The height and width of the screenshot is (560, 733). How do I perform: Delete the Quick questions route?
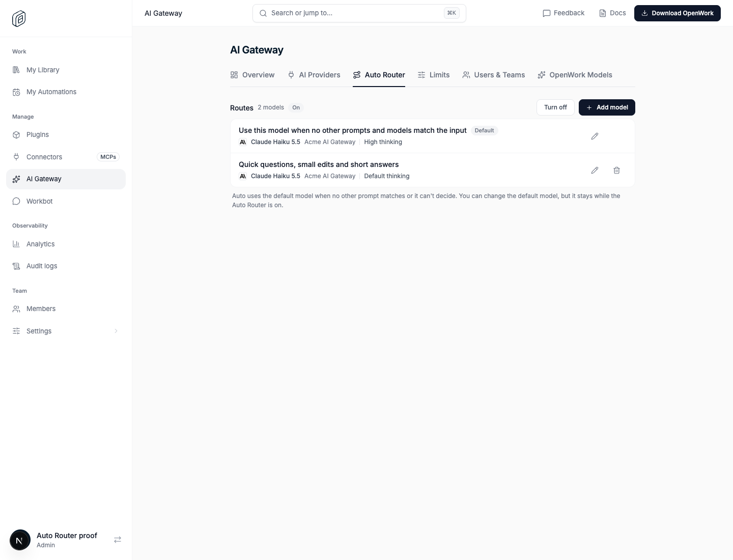[x=616, y=170]
